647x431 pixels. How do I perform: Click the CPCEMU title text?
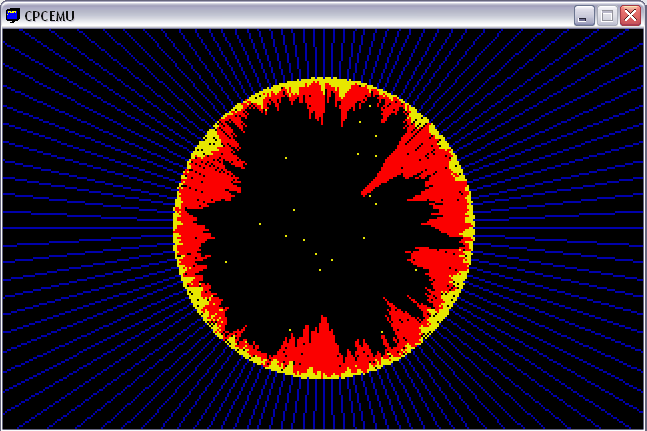point(50,16)
